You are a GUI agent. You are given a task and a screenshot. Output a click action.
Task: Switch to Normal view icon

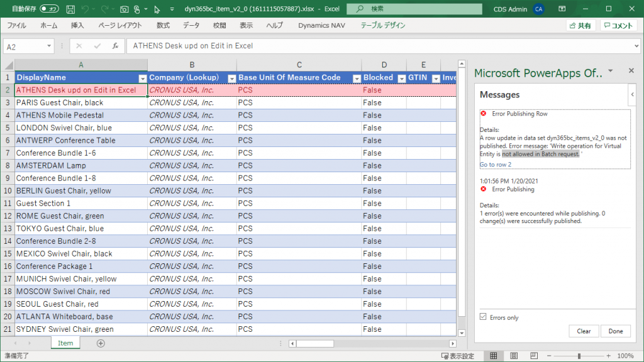(x=493, y=356)
